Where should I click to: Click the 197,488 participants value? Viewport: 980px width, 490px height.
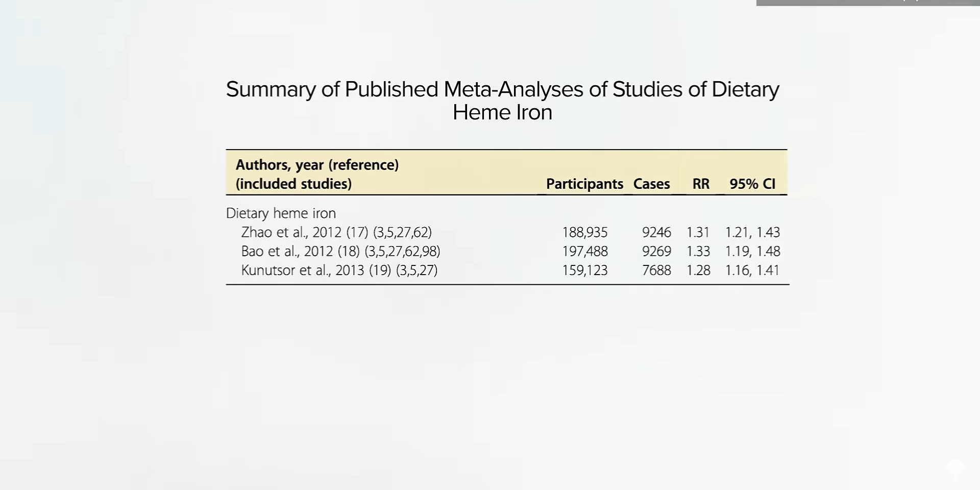pyautogui.click(x=584, y=251)
